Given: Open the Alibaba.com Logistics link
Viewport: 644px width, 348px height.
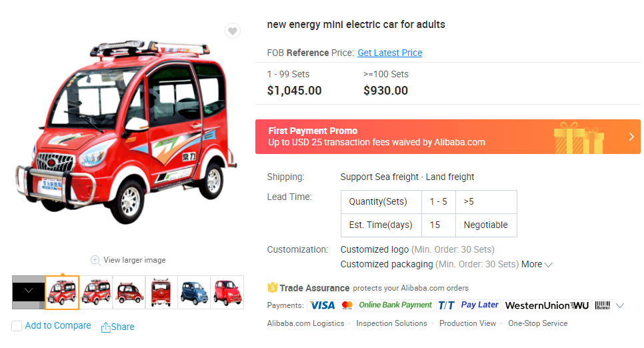Looking at the screenshot, I should tap(305, 323).
